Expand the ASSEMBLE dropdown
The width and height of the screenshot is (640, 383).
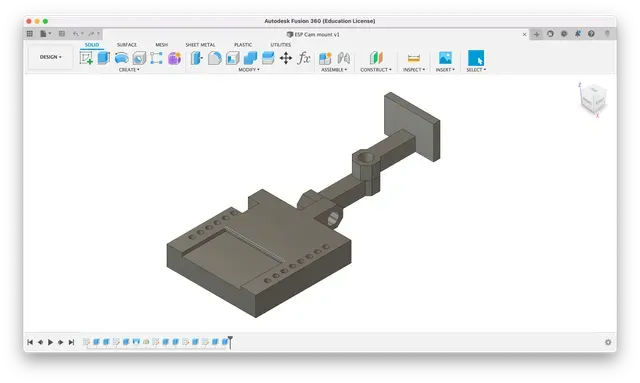[x=334, y=70]
